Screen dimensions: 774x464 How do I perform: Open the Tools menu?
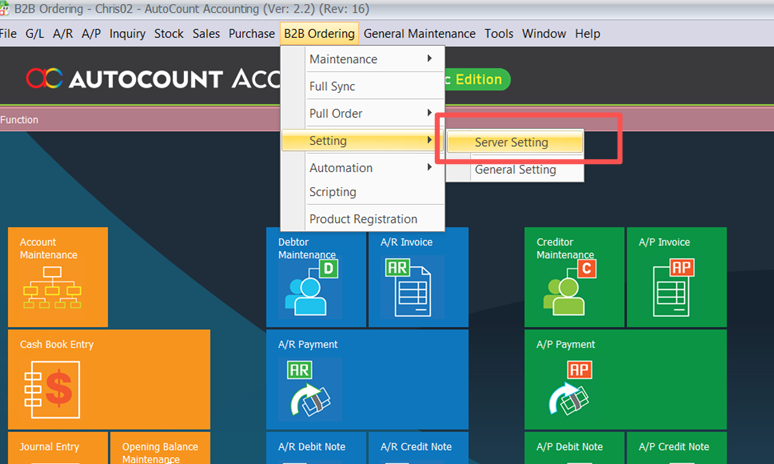499,34
